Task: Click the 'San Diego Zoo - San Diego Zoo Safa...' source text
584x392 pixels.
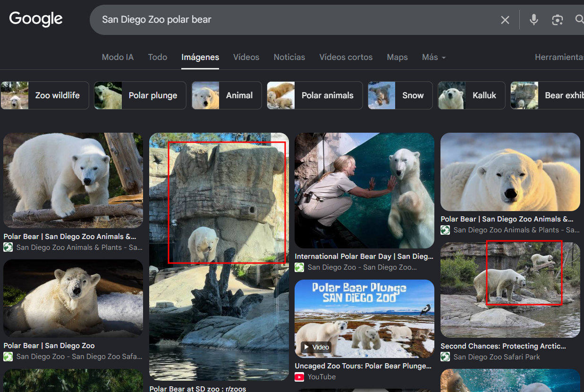Action: tap(79, 357)
